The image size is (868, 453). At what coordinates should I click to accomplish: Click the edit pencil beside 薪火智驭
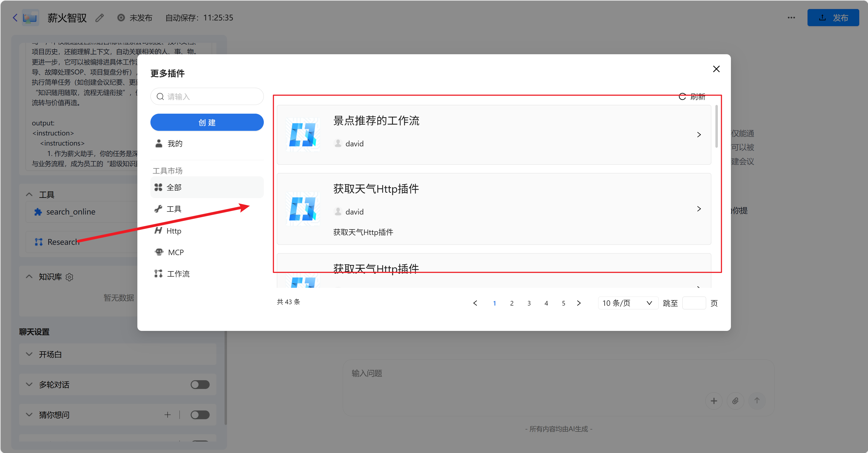tap(99, 17)
